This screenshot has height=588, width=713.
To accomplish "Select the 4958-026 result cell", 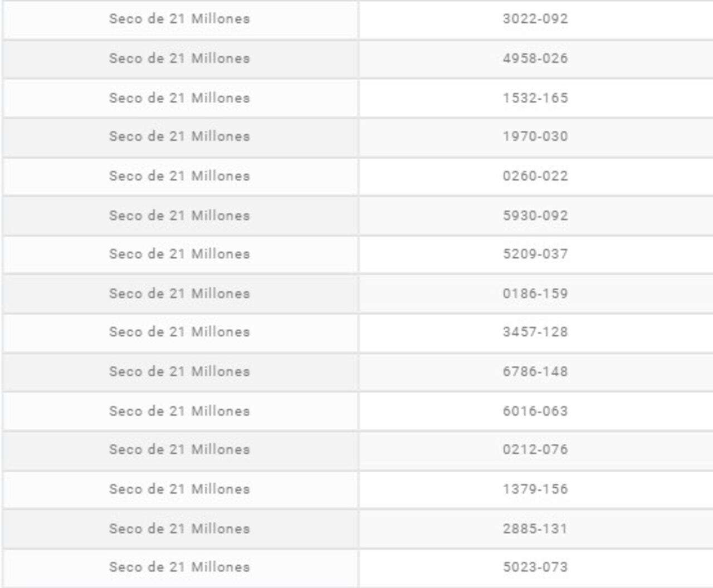I will 535,58.
